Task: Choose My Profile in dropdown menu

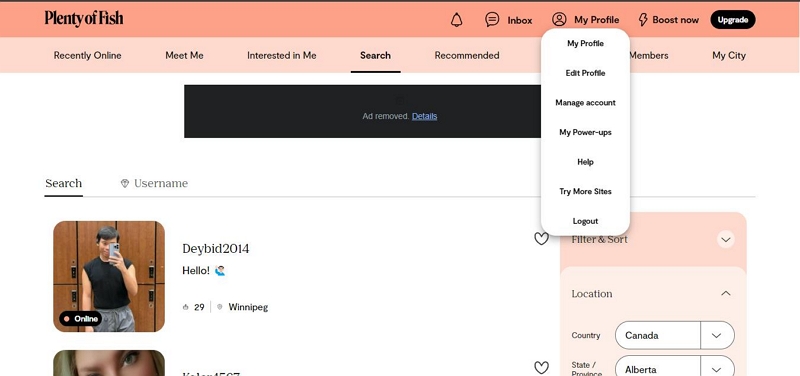Action: click(x=585, y=43)
